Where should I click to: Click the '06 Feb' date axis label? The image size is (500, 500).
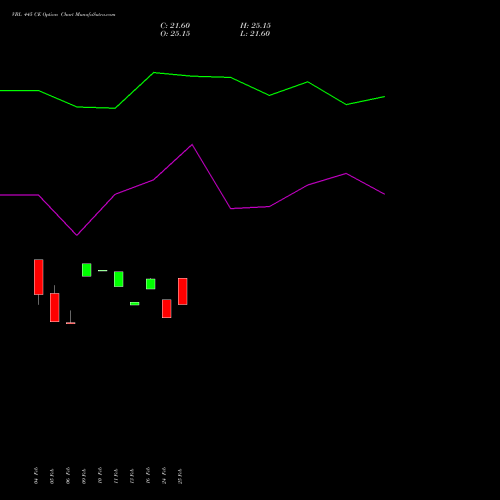[x=68, y=475]
